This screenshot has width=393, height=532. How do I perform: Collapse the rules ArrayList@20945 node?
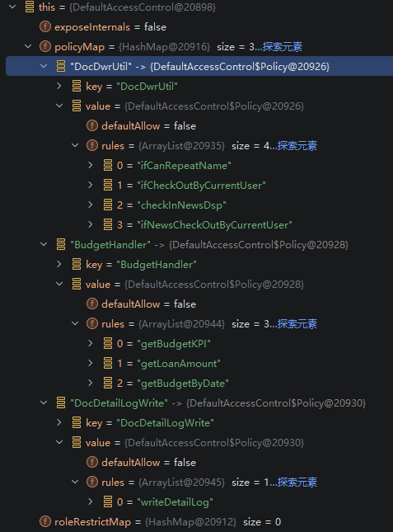point(75,482)
